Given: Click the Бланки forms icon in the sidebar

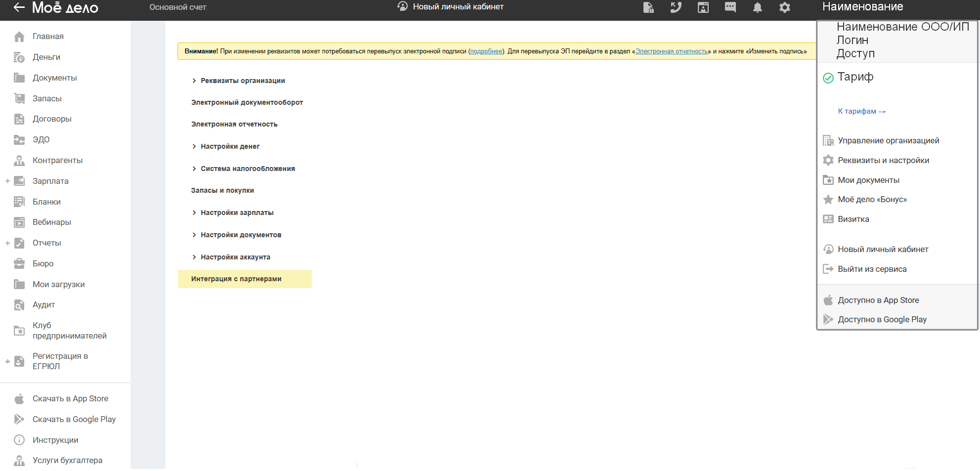Looking at the screenshot, I should point(19,202).
